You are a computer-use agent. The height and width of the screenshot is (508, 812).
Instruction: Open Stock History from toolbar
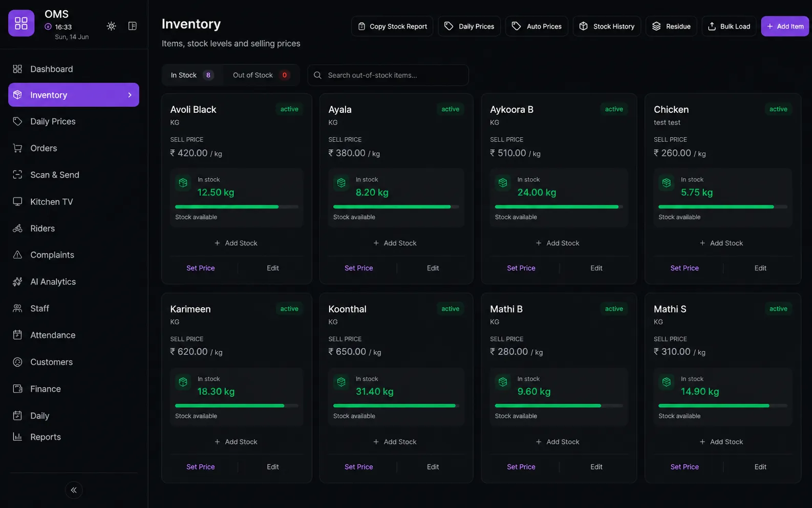tap(607, 26)
